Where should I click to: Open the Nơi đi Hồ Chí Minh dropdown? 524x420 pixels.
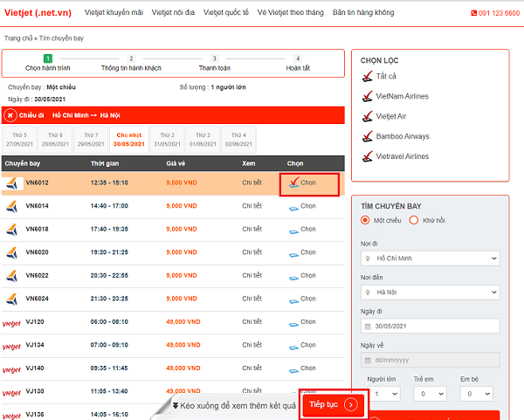[430, 258]
